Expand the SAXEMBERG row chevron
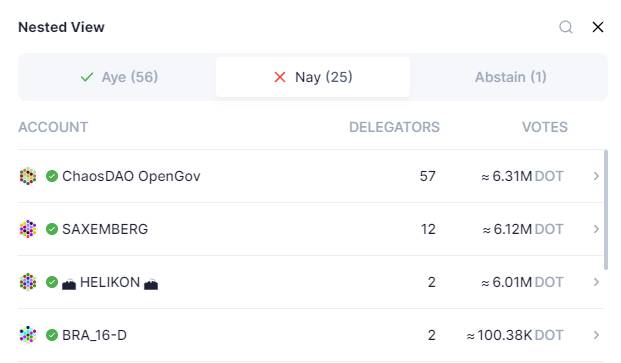The width and height of the screenshot is (621, 363). 596,229
